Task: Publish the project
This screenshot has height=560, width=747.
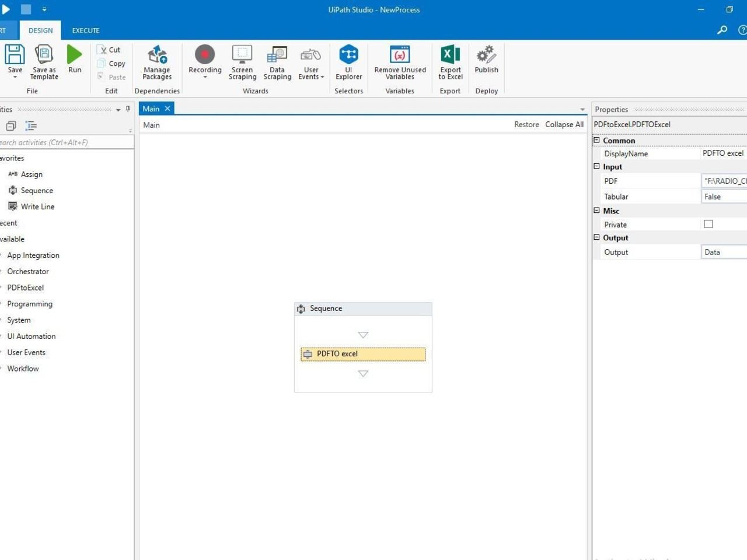Action: pos(486,59)
